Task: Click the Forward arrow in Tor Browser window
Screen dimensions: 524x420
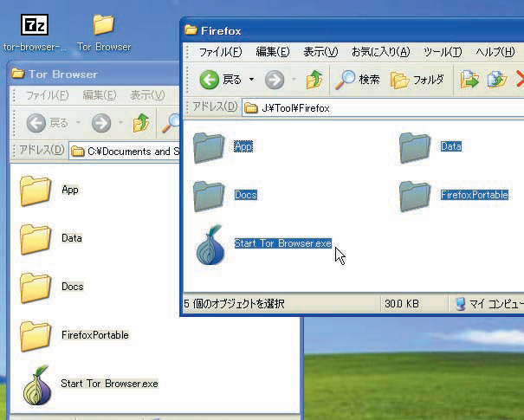Action: pos(101,123)
